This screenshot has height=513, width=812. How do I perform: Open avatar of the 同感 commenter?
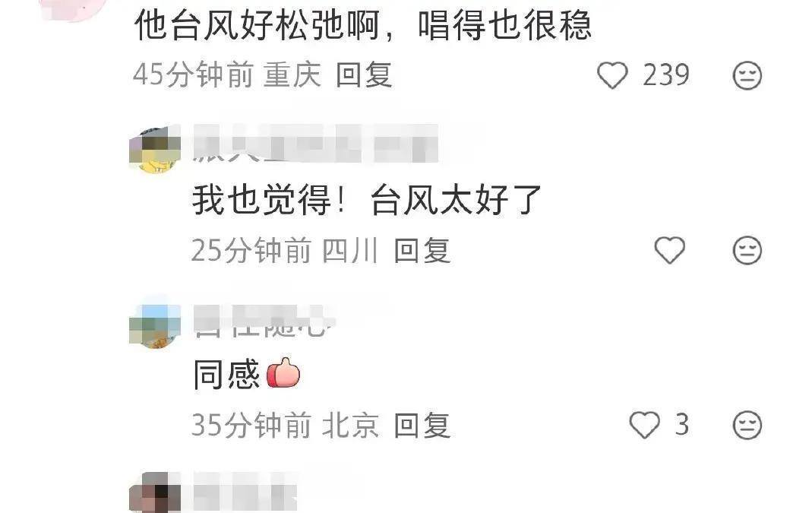155,324
